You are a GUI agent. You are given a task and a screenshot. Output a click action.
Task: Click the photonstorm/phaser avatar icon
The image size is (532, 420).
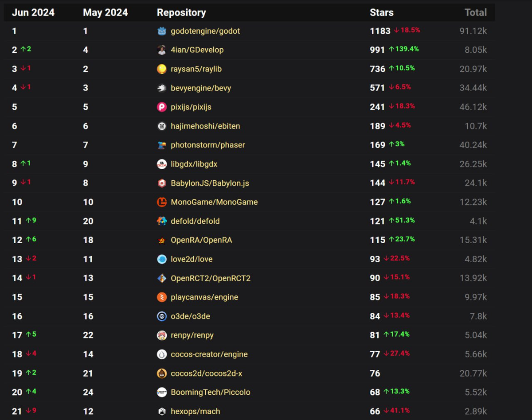click(162, 145)
